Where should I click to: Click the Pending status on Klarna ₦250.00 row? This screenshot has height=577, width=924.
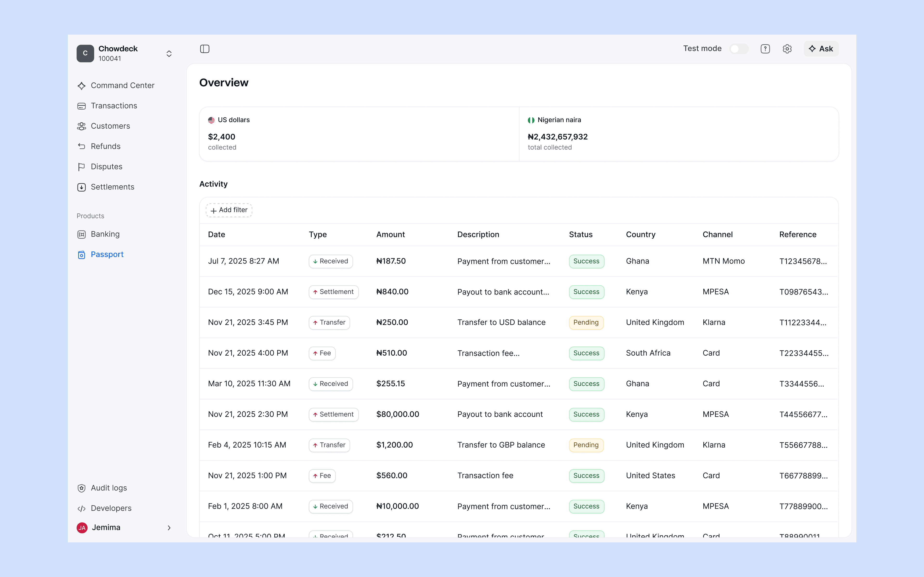(586, 322)
